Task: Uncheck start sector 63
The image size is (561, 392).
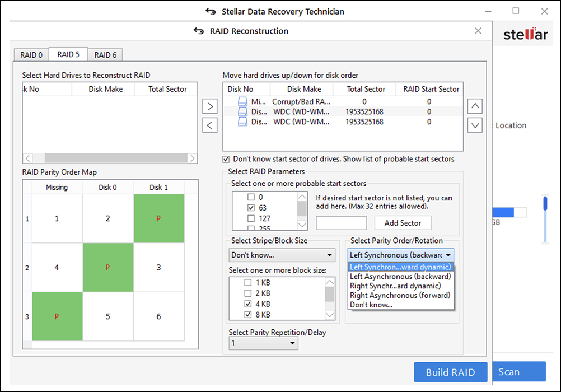Action: (x=251, y=208)
